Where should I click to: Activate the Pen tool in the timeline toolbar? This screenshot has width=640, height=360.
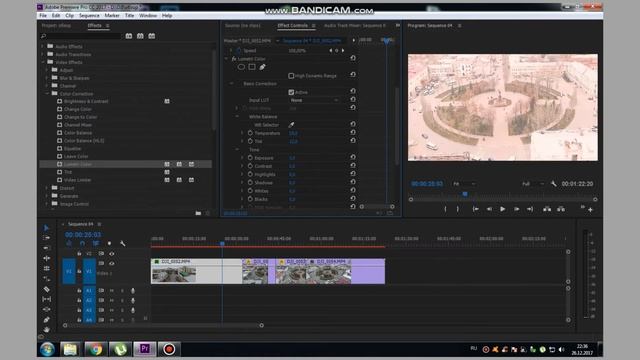[47, 320]
